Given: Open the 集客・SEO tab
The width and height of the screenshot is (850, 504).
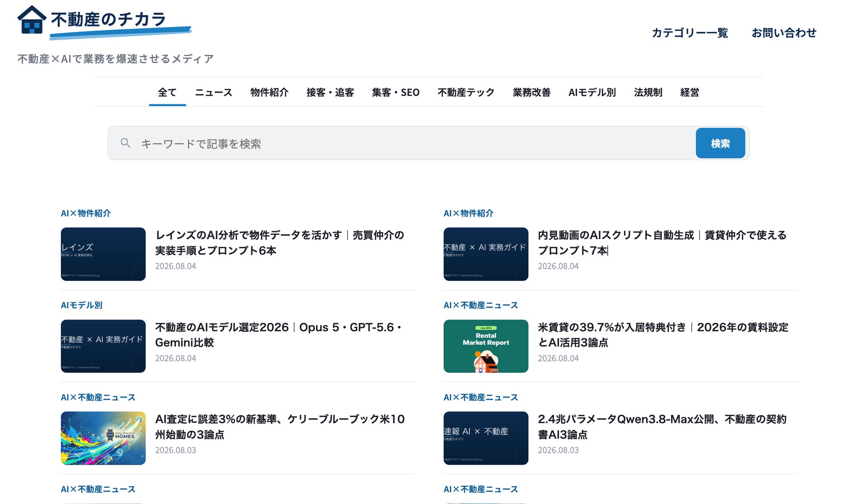Looking at the screenshot, I should click(395, 92).
